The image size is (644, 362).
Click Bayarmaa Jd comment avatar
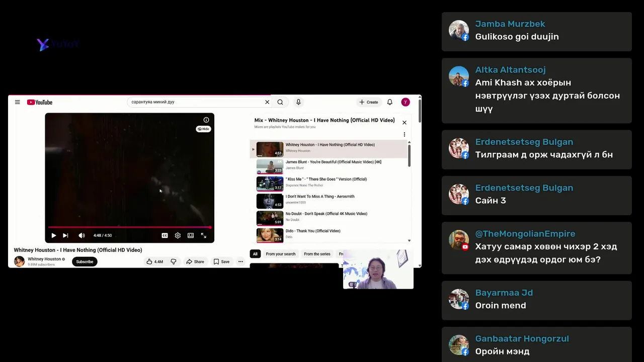(459, 299)
